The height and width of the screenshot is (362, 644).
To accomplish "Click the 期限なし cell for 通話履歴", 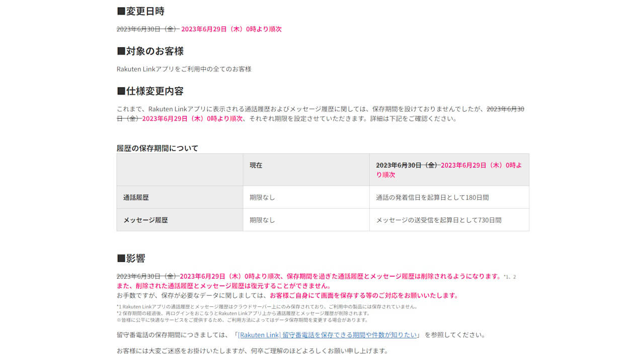I will tap(262, 197).
